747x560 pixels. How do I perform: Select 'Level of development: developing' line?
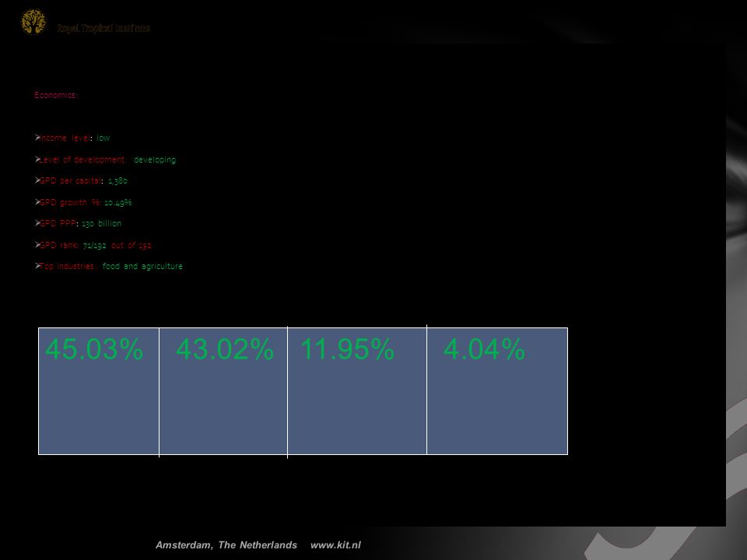coord(105,159)
